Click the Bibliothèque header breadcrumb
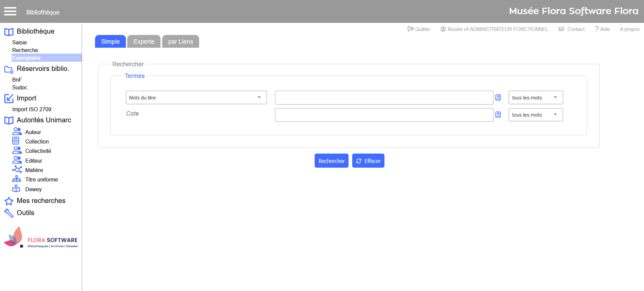644x291 pixels. coord(43,12)
